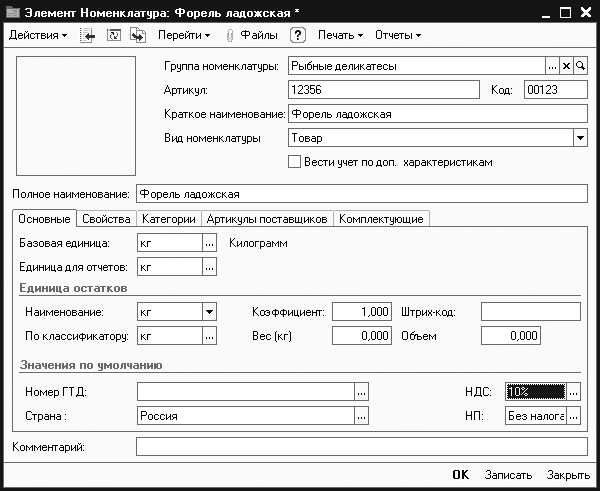The image size is (600, 491).
Task: Click the Закрыть button
Action: click(x=568, y=475)
